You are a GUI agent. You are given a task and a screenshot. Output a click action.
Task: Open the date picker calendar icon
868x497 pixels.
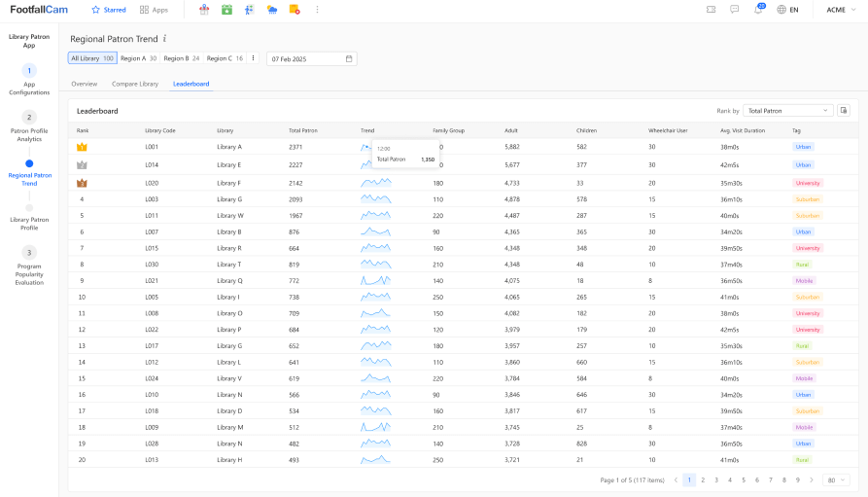[349, 58]
